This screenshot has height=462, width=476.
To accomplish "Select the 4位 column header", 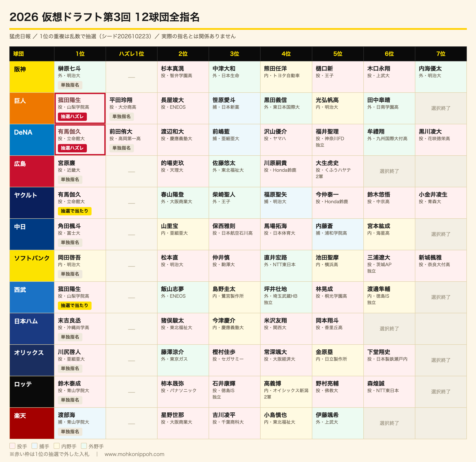I will [x=286, y=54].
